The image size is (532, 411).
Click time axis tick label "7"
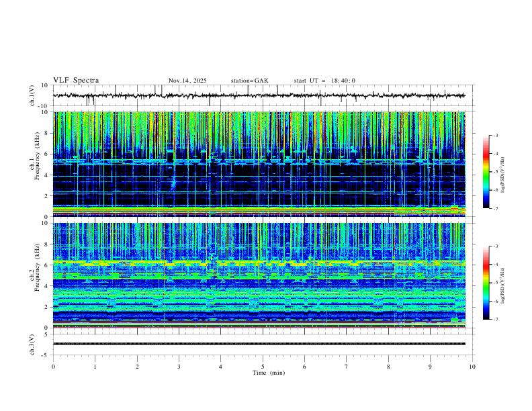point(347,367)
